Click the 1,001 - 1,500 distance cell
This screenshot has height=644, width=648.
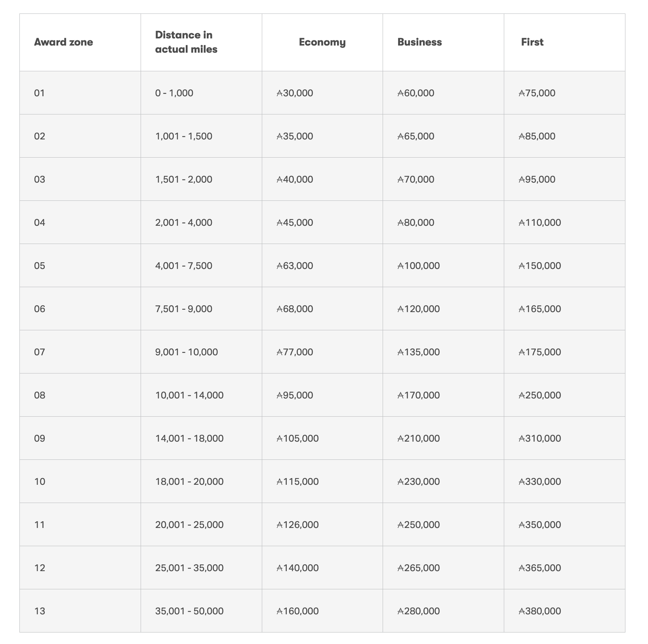click(201, 136)
